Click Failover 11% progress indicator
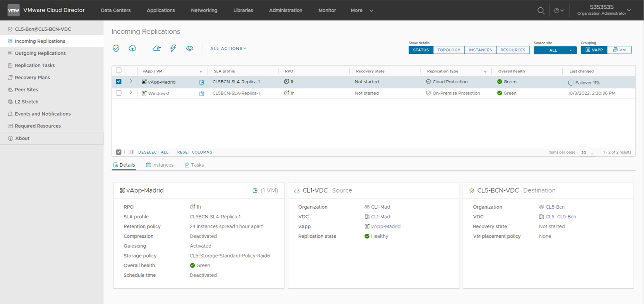Viewport: 644px width, 304px height. pos(584,83)
